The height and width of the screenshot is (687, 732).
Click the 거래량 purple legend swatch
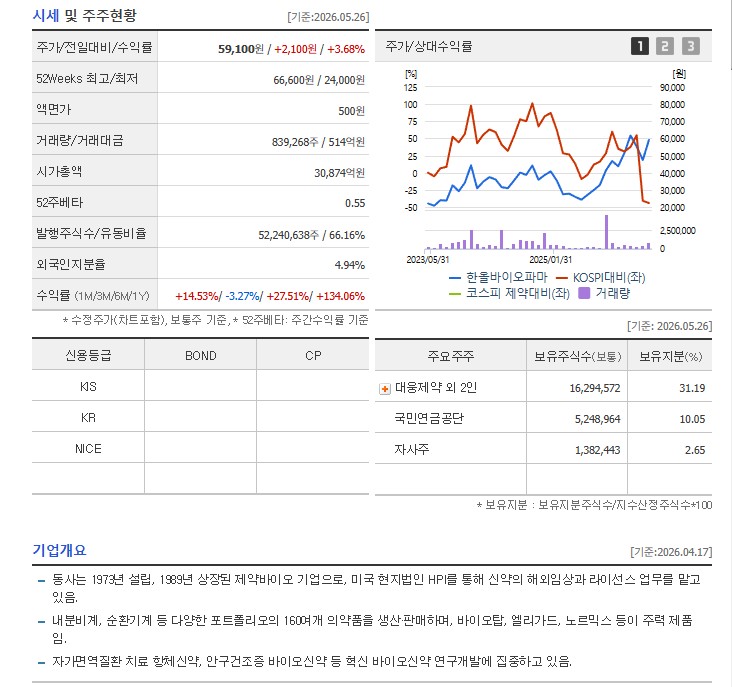click(584, 293)
